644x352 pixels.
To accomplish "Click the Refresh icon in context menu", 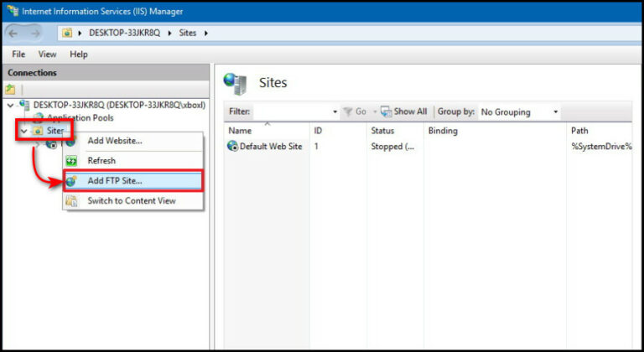I will [x=72, y=160].
